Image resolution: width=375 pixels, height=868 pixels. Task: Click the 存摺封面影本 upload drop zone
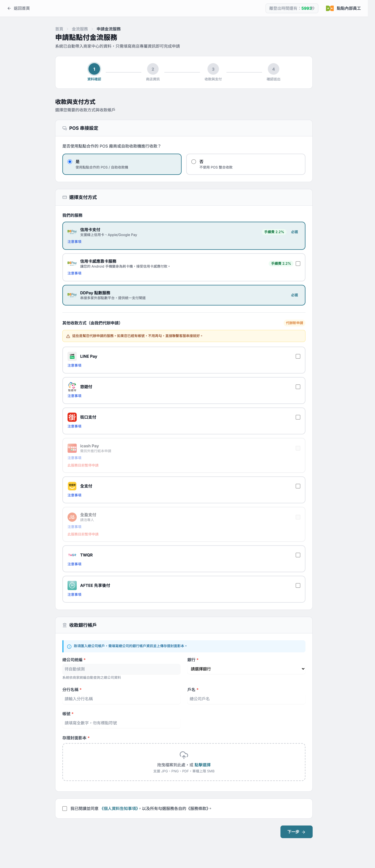[x=184, y=762]
